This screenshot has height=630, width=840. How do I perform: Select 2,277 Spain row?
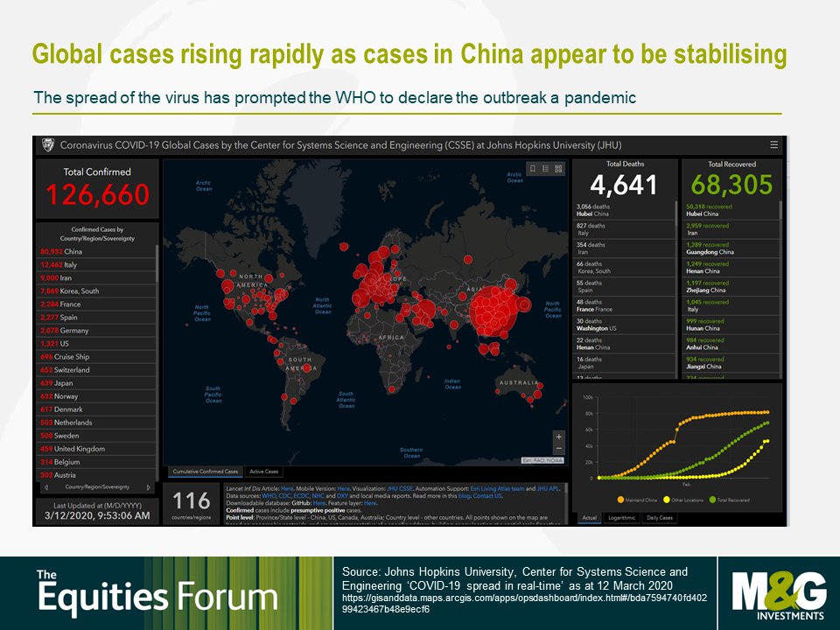96,317
